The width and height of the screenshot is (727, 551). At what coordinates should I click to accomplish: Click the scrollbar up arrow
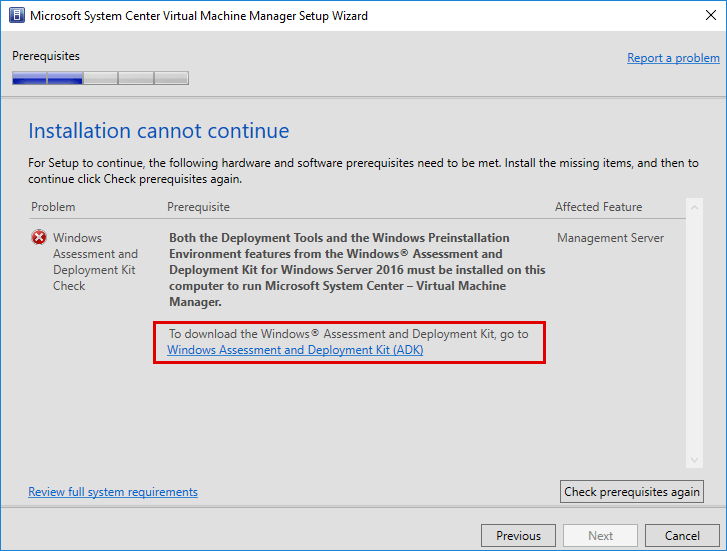(695, 207)
